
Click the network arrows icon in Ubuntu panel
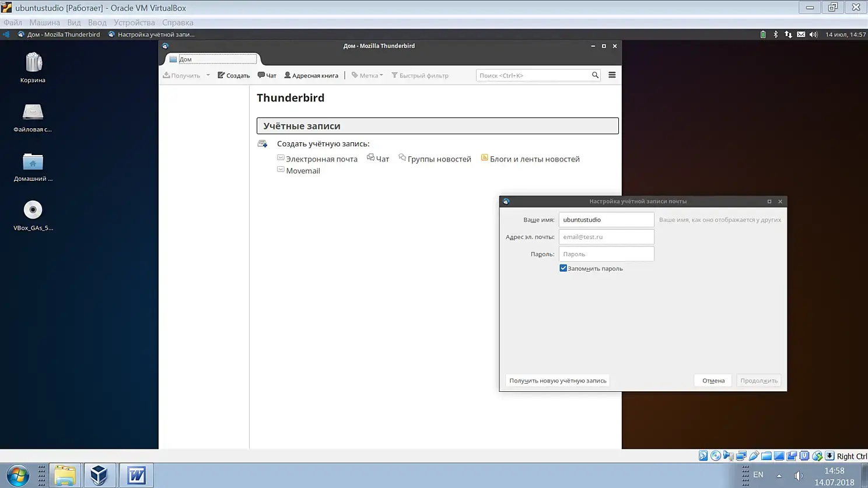click(x=788, y=34)
